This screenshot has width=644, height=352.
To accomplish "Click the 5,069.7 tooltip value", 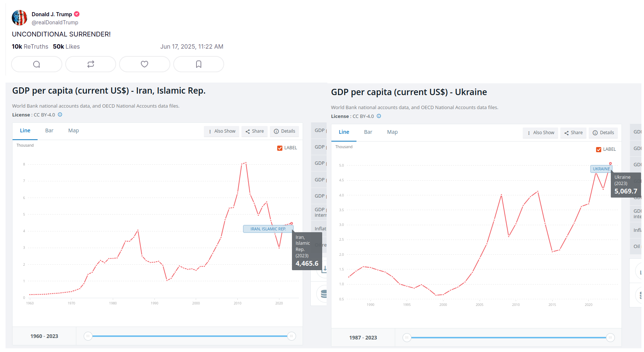I will coord(626,191).
